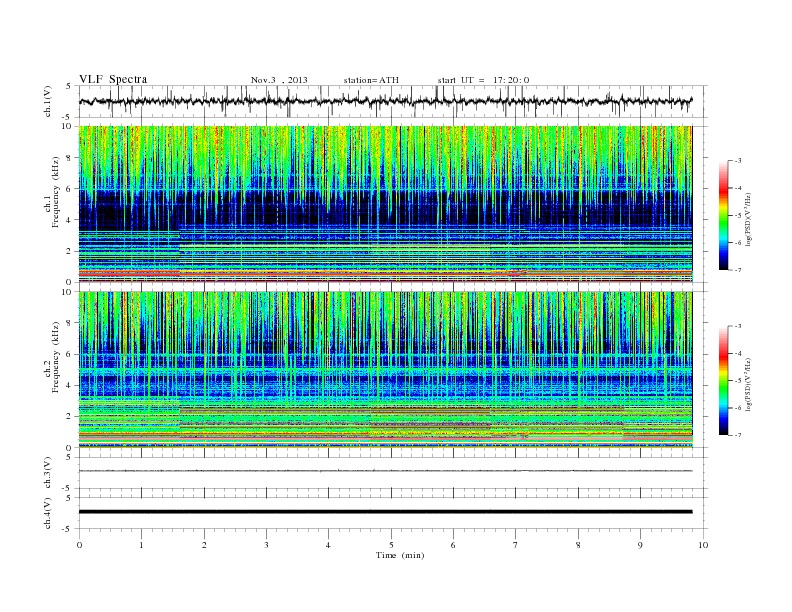Click the "8" kHz tick of ch.1 spectrogram
Viewport: 792px width, 612px height.
pos(69,157)
